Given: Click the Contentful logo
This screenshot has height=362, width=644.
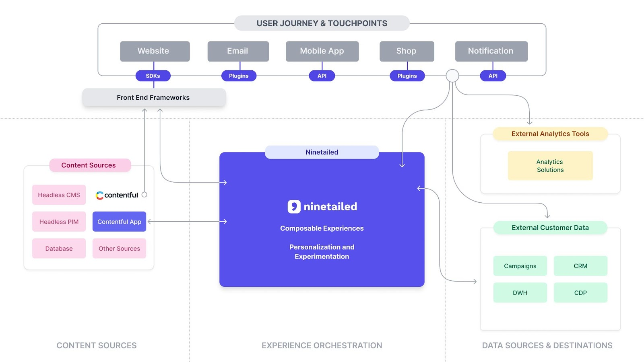Looking at the screenshot, I should [117, 195].
